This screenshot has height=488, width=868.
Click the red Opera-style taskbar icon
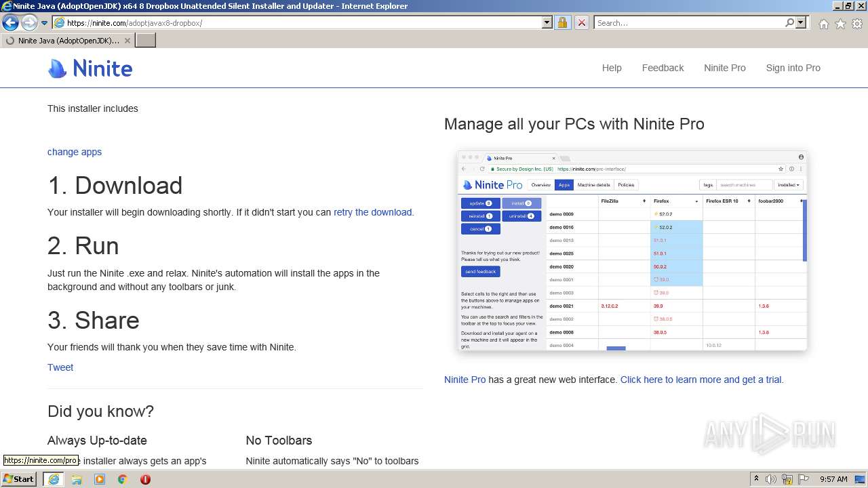(145, 479)
